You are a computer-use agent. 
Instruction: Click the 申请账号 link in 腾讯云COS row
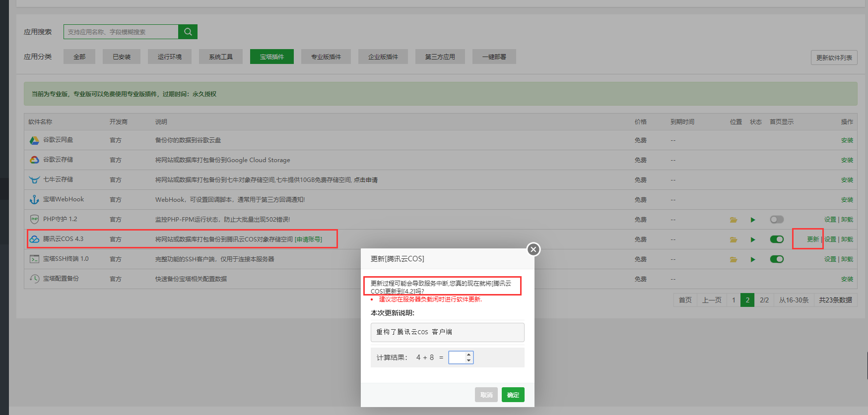coord(308,239)
